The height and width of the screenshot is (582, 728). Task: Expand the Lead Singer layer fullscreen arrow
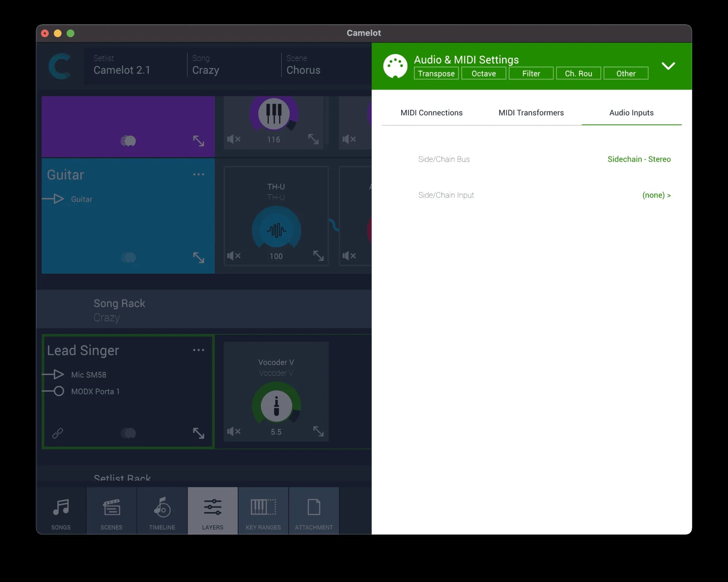pyautogui.click(x=199, y=433)
